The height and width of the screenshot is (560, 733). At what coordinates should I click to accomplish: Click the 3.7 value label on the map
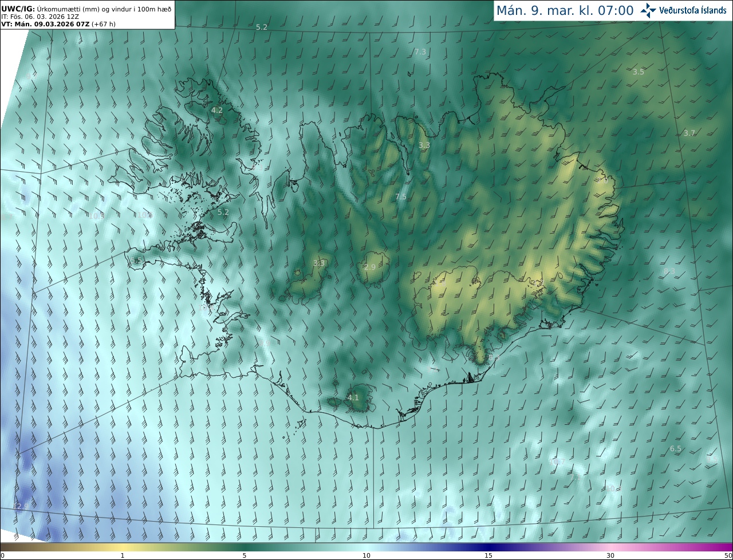point(689,133)
